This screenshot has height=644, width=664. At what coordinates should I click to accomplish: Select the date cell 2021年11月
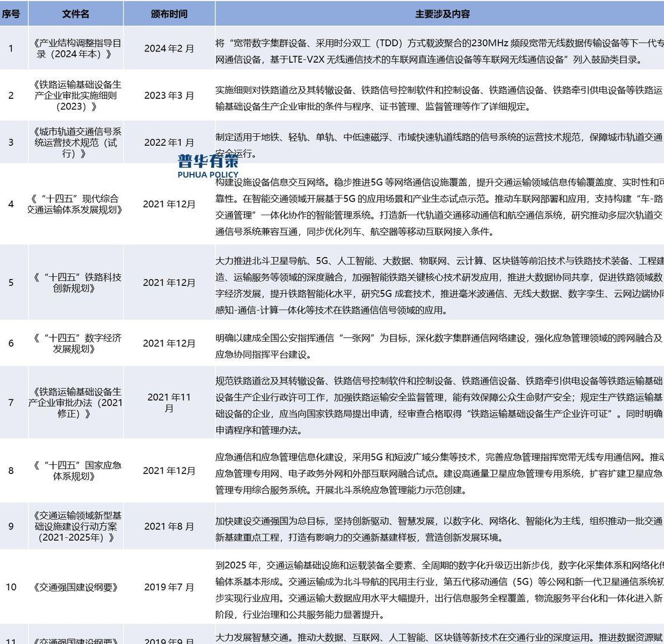click(169, 402)
